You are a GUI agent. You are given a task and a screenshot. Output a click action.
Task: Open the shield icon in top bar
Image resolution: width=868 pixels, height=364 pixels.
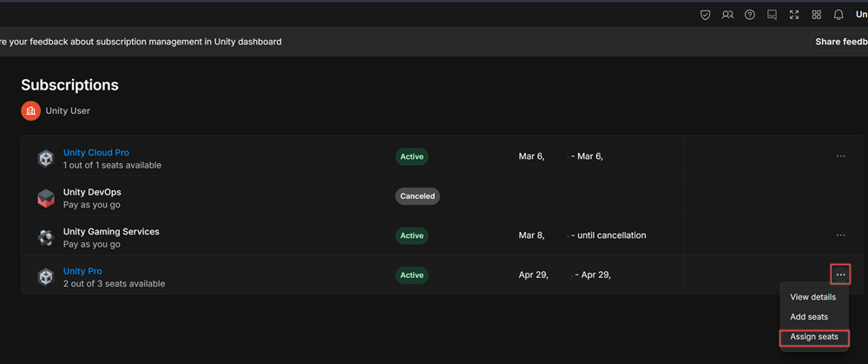[x=705, y=15]
